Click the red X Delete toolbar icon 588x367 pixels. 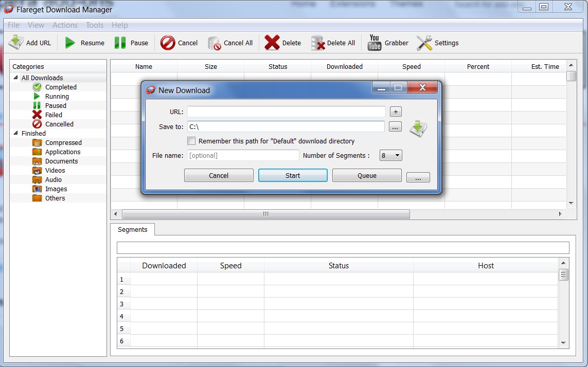[272, 43]
